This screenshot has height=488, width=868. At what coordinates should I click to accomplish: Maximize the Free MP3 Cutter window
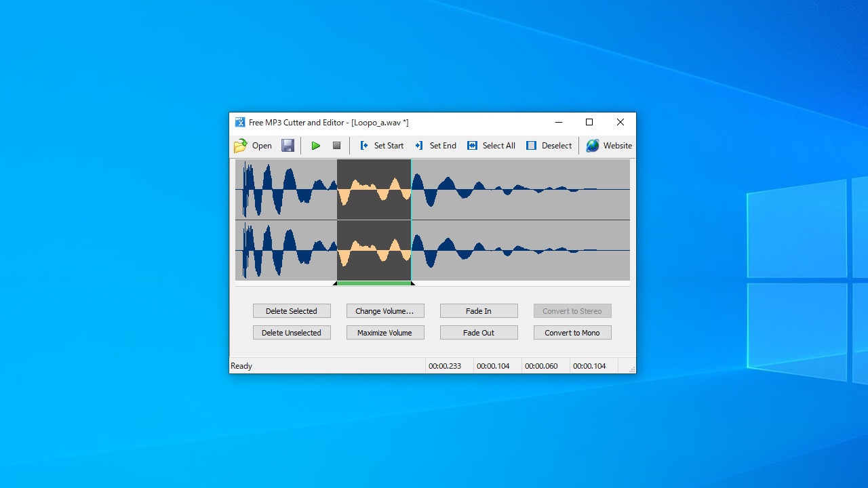pos(589,123)
